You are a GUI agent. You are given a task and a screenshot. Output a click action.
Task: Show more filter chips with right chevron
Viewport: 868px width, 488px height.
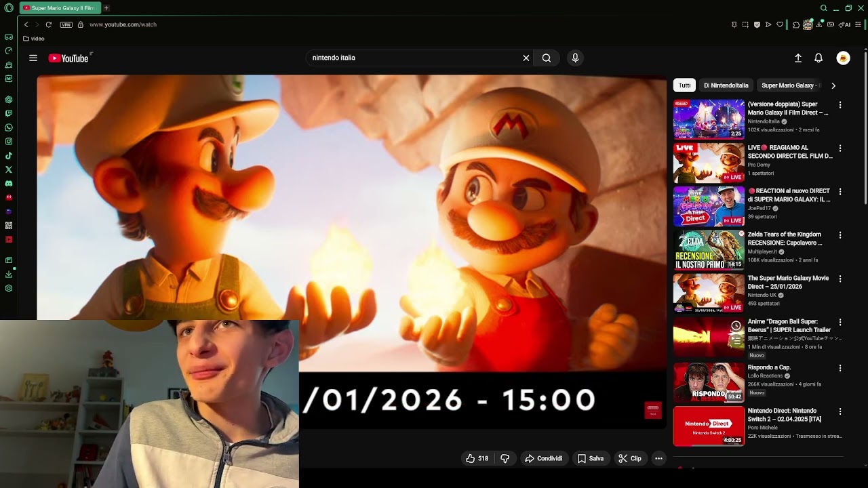(833, 85)
